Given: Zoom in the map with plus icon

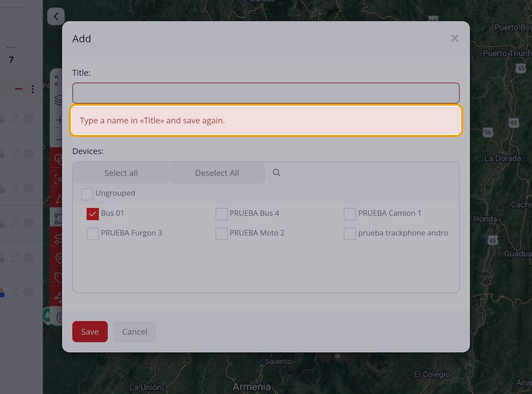Looking at the screenshot, I should (x=59, y=120).
